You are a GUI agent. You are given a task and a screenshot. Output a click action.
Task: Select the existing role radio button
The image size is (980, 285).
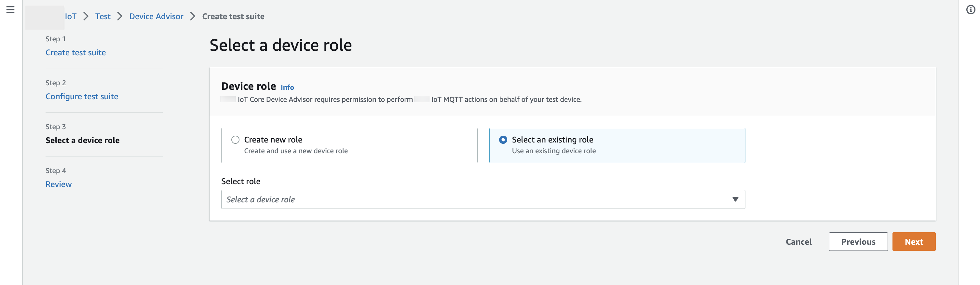pyautogui.click(x=503, y=140)
